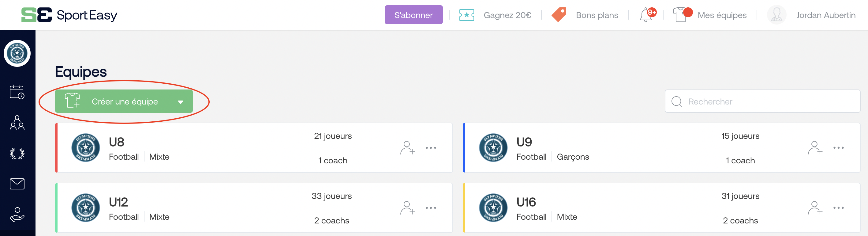Open the hand-holding-person icon in sidebar
The width and height of the screenshot is (868, 236).
(x=17, y=214)
